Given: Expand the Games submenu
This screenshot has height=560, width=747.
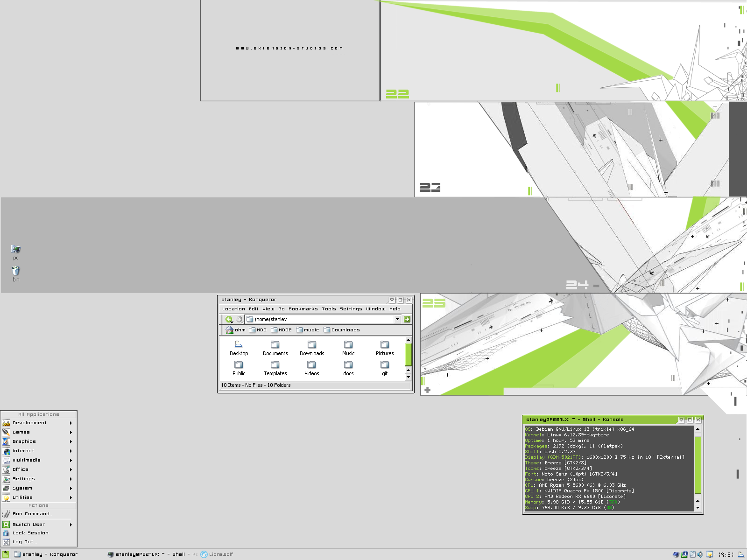Looking at the screenshot, I should coord(39,432).
